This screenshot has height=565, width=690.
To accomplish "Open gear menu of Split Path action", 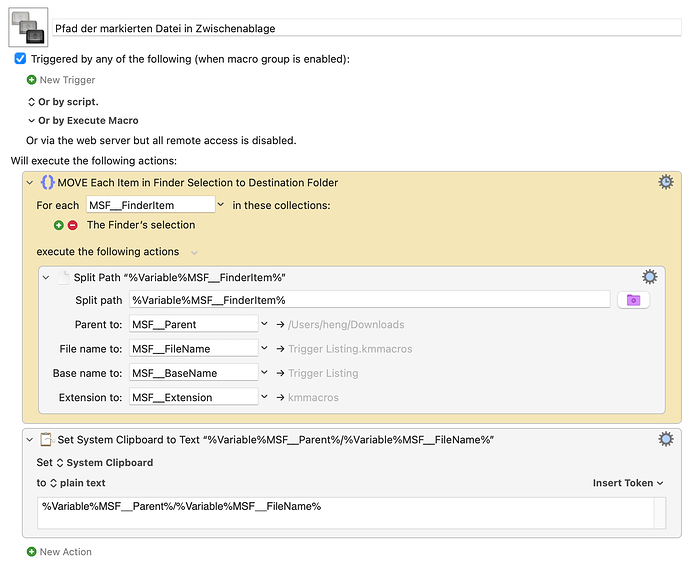I will 649,277.
